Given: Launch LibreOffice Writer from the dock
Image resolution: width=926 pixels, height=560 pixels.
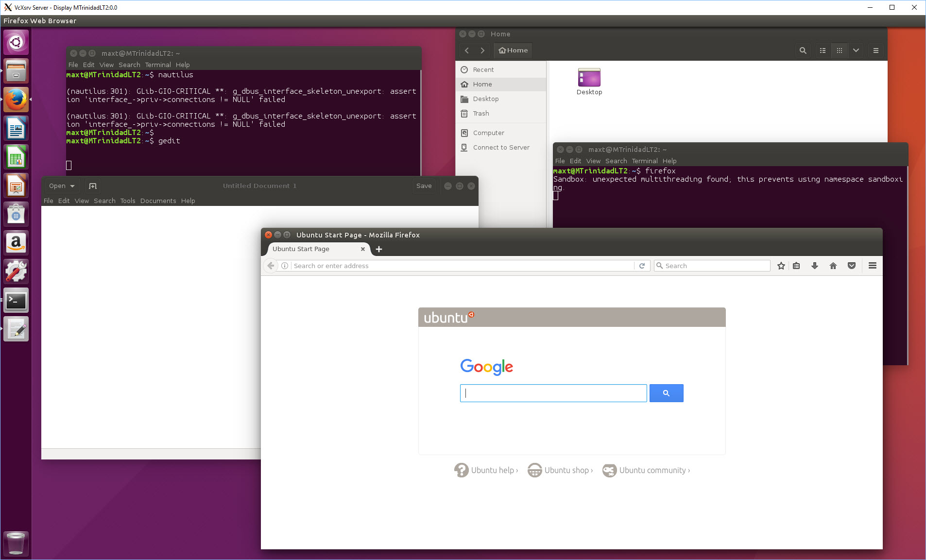Looking at the screenshot, I should 16,128.
